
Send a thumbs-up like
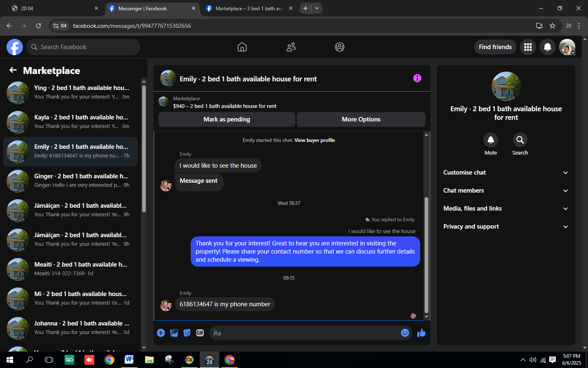(421, 333)
